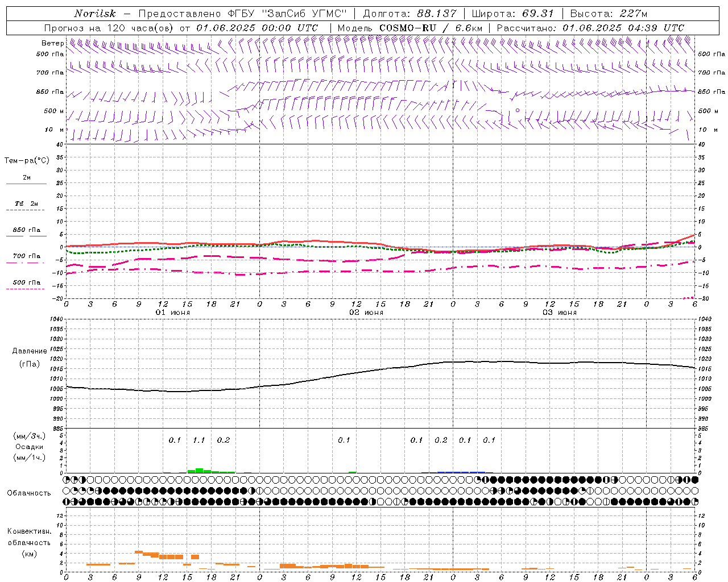Click 'Прогноз на 120 часа(ов)' forecast text
Screen dimensions: 728x582
click(x=109, y=28)
